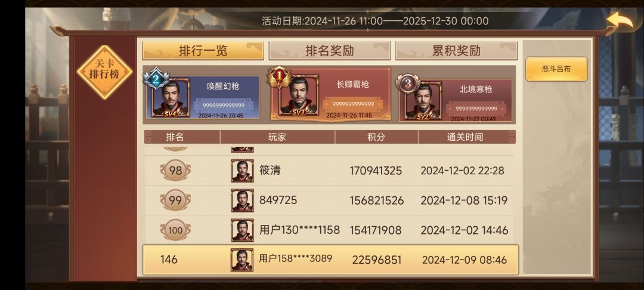Click the silver rank 2 medal badge
Image resolution: width=644 pixels, height=290 pixels.
click(156, 78)
